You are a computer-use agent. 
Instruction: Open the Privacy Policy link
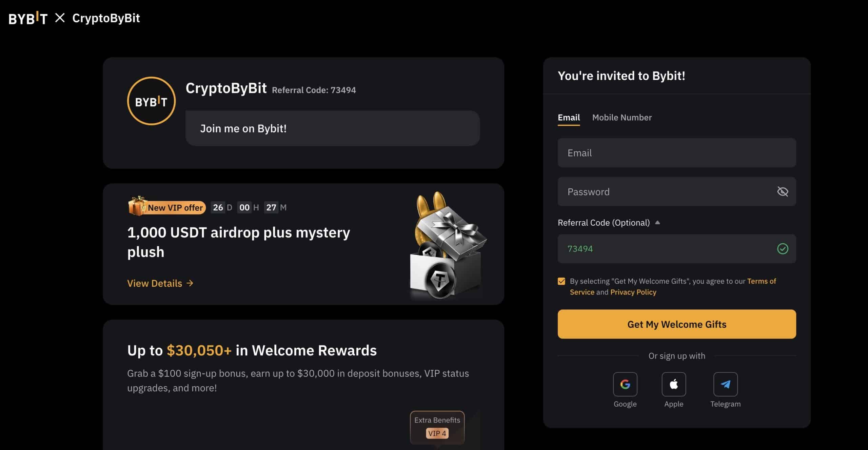pyautogui.click(x=633, y=292)
